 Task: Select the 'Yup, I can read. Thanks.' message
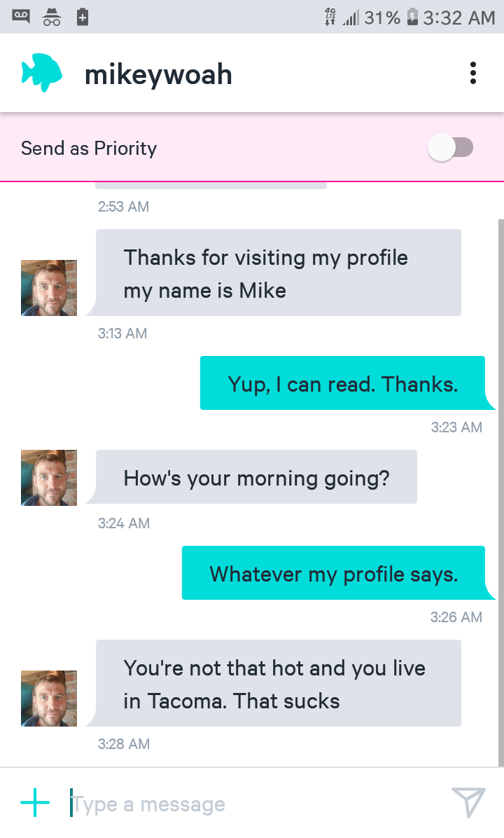tap(342, 383)
